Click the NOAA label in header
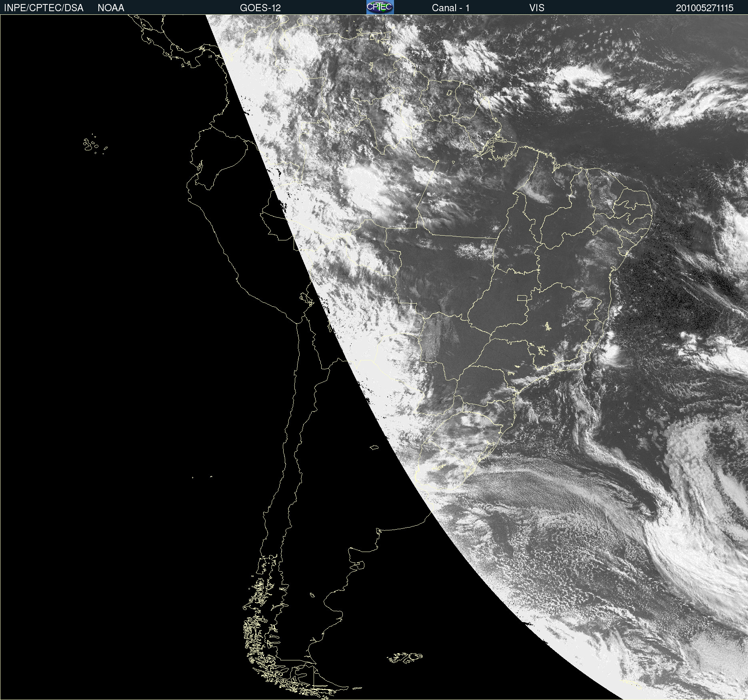 pyautogui.click(x=111, y=8)
